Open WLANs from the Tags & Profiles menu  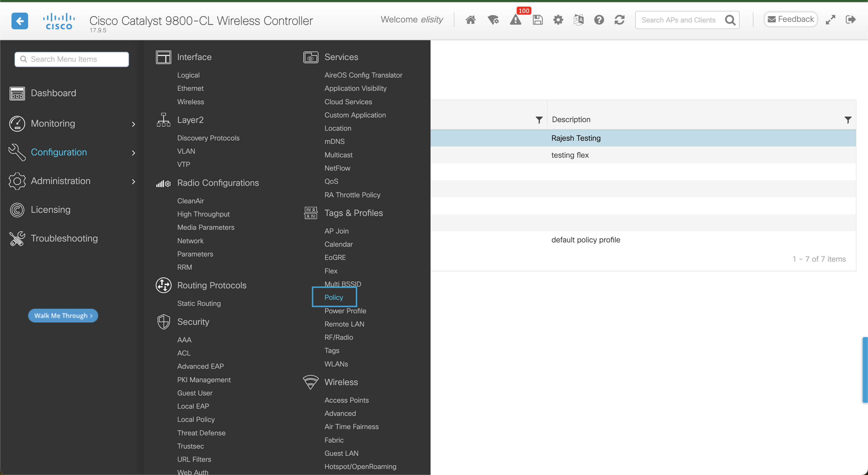[336, 364]
